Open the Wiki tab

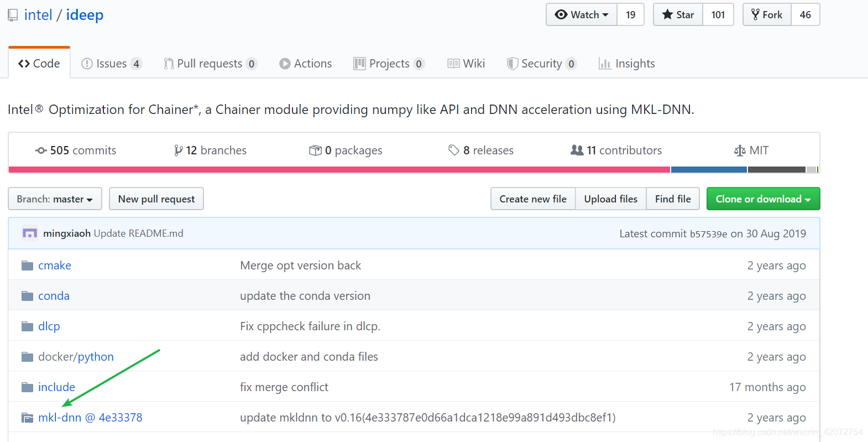(466, 64)
